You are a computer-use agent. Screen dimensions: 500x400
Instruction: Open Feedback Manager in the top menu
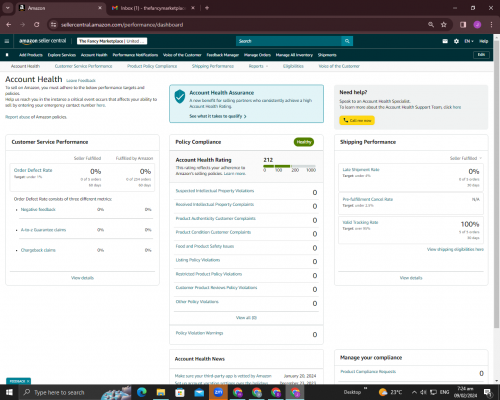pos(223,55)
